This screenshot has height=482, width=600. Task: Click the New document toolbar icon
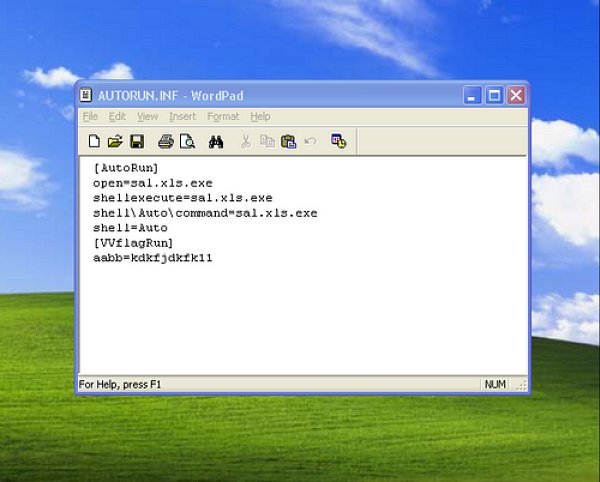point(94,142)
